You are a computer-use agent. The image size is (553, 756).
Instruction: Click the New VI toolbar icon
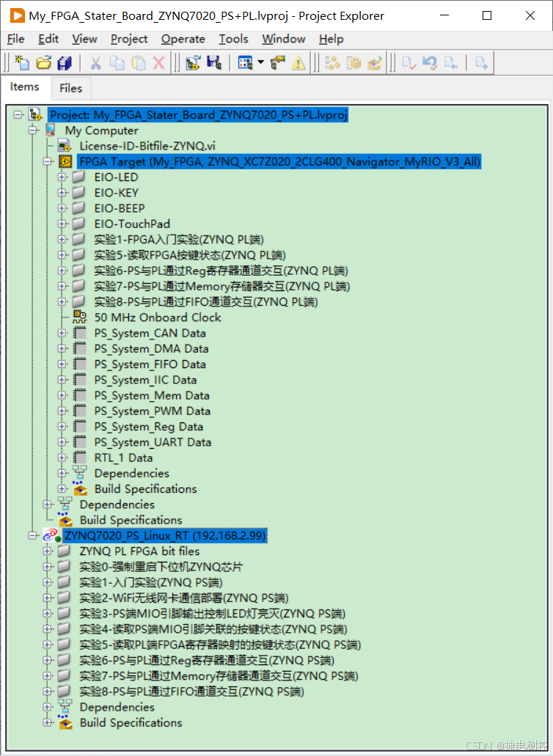coord(22,62)
